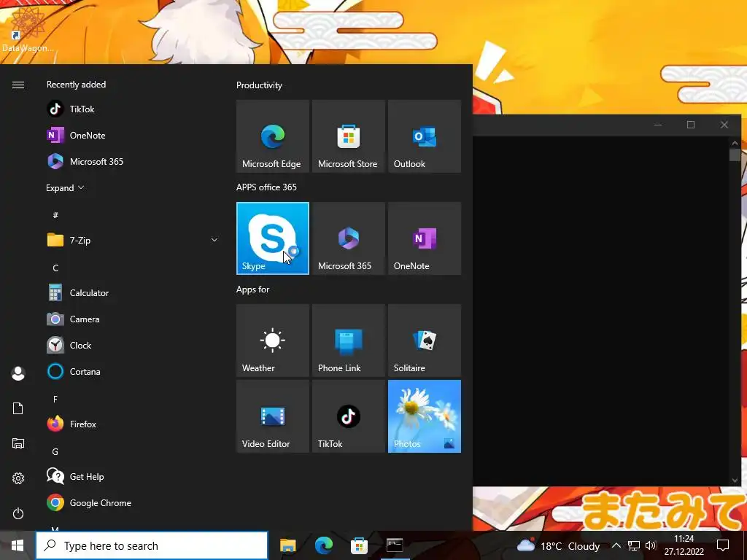The width and height of the screenshot is (747, 560).
Task: Open the Photos live tile
Action: point(425,416)
